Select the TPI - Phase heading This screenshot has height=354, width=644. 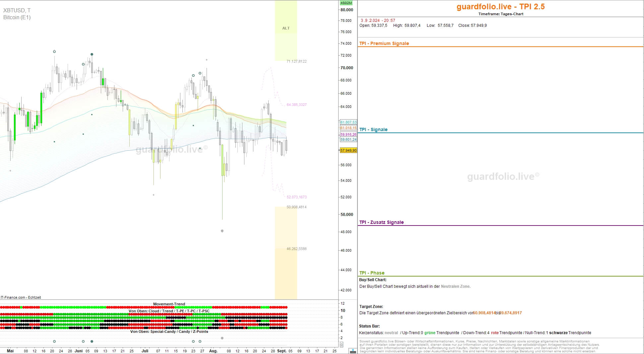[372, 273]
